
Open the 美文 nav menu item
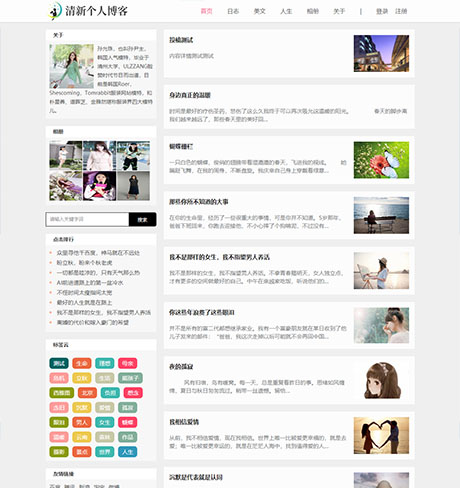(x=259, y=11)
